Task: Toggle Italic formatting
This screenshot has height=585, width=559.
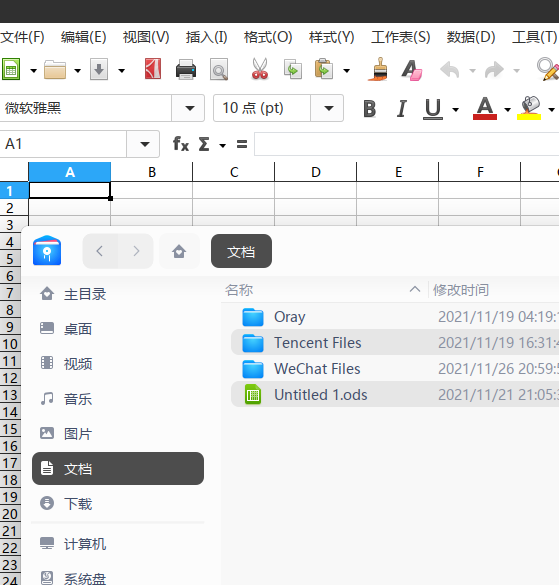Action: pyautogui.click(x=402, y=109)
